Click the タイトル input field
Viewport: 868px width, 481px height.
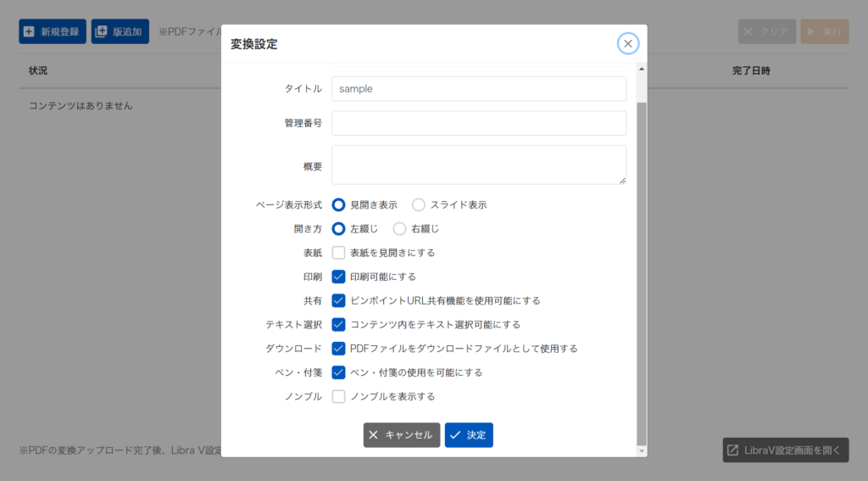[479, 88]
